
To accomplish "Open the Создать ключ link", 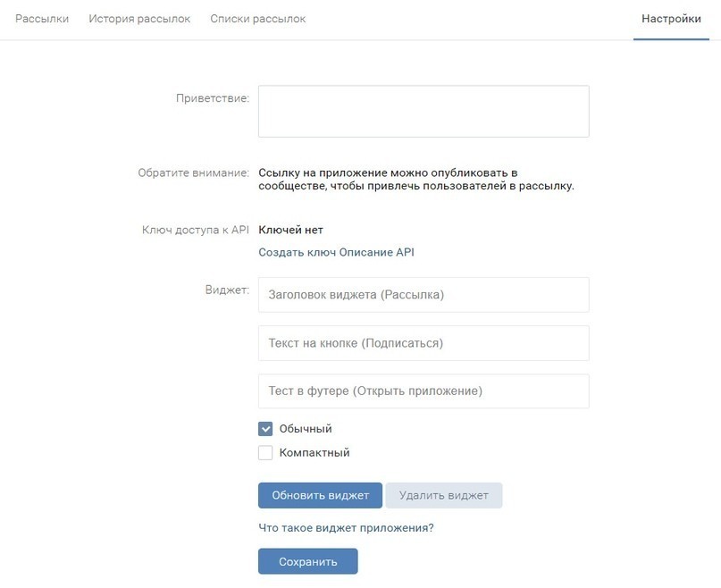I will (x=297, y=252).
